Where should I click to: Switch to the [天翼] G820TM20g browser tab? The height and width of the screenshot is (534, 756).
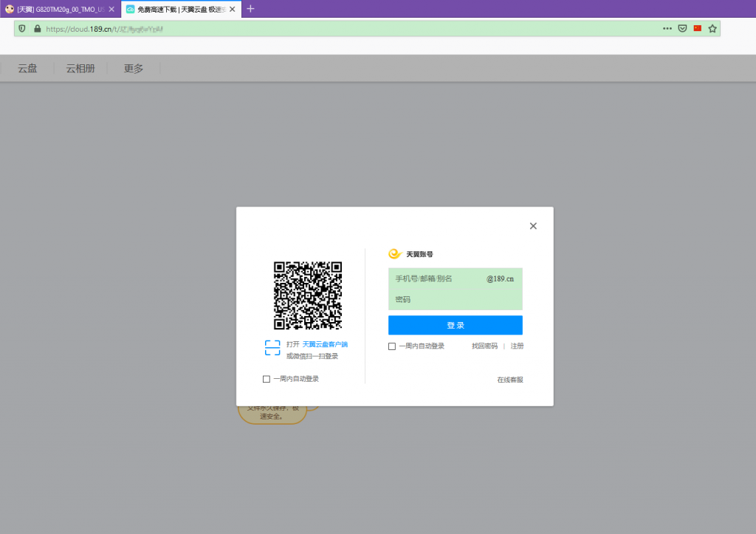click(61, 9)
